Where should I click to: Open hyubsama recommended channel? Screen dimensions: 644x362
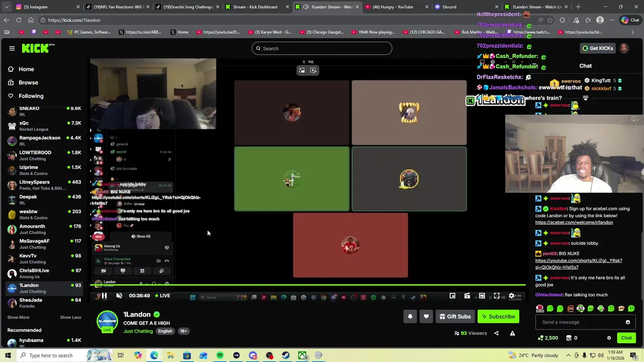pyautogui.click(x=44, y=343)
